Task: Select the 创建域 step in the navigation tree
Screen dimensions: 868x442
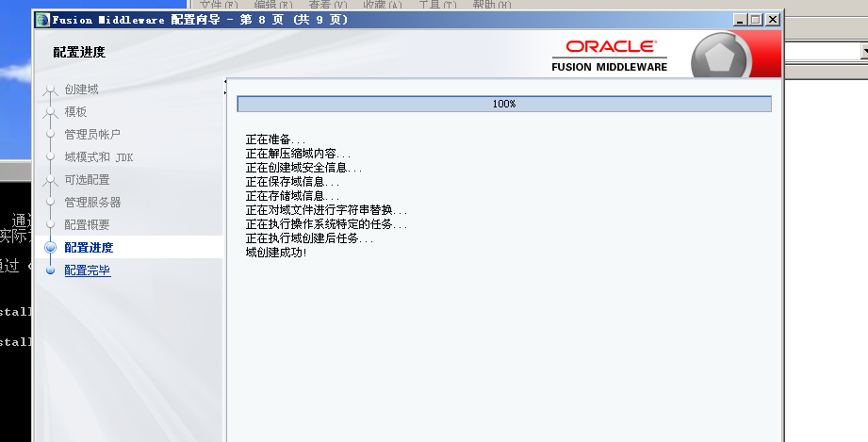Action: [81, 90]
